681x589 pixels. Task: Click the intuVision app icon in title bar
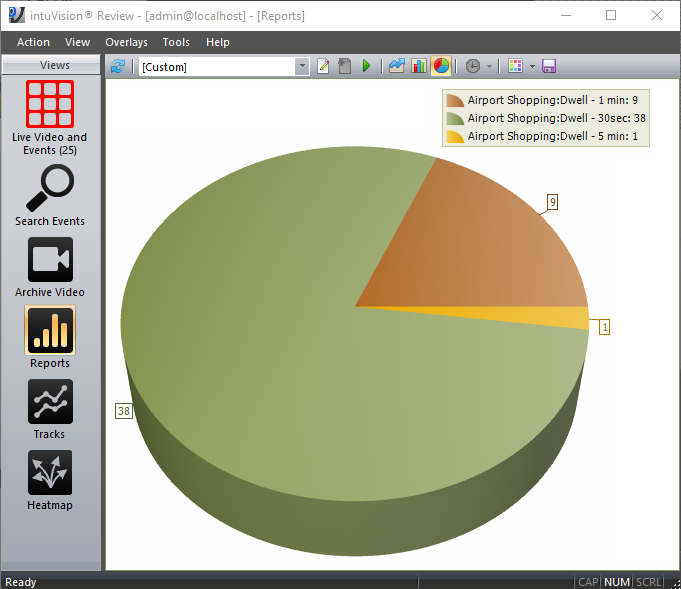point(16,15)
